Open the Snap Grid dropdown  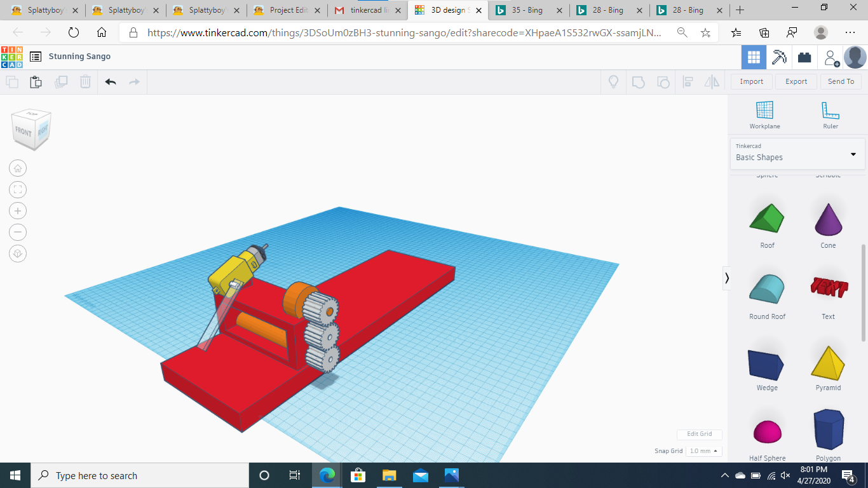(704, 451)
